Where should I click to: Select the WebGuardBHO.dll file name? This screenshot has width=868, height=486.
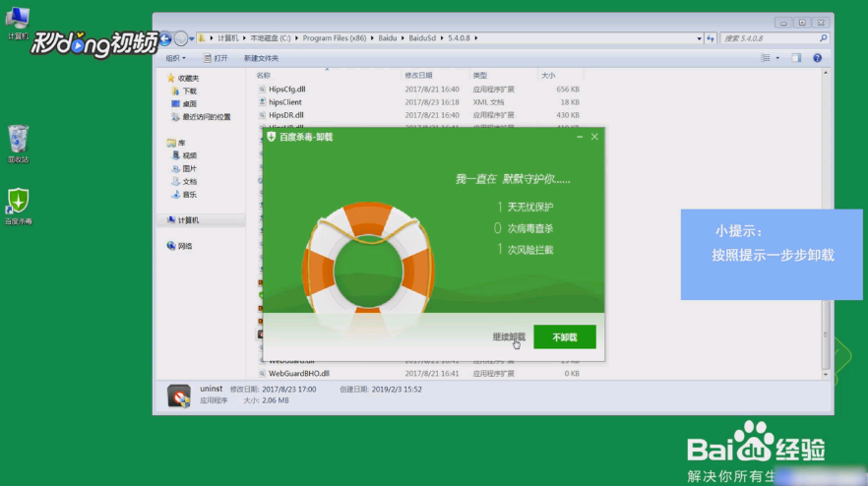point(299,374)
